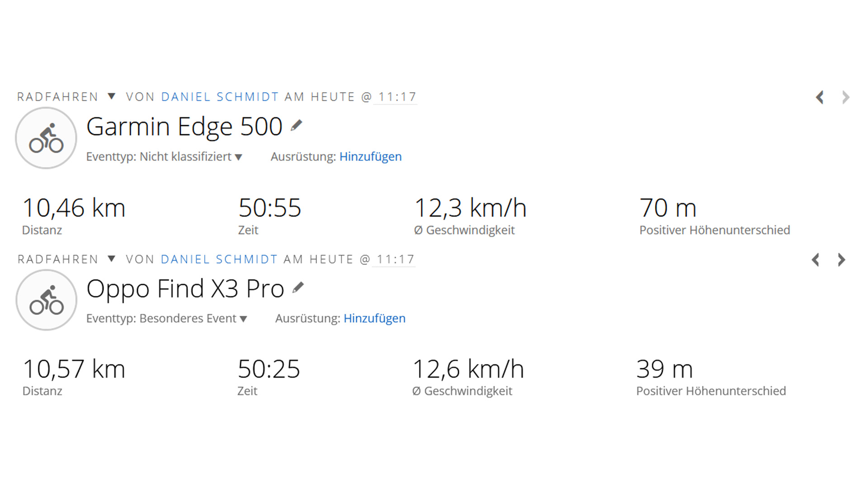
Task: Click the greyed next arrow in Garmin Edge 500 header
Action: click(845, 97)
